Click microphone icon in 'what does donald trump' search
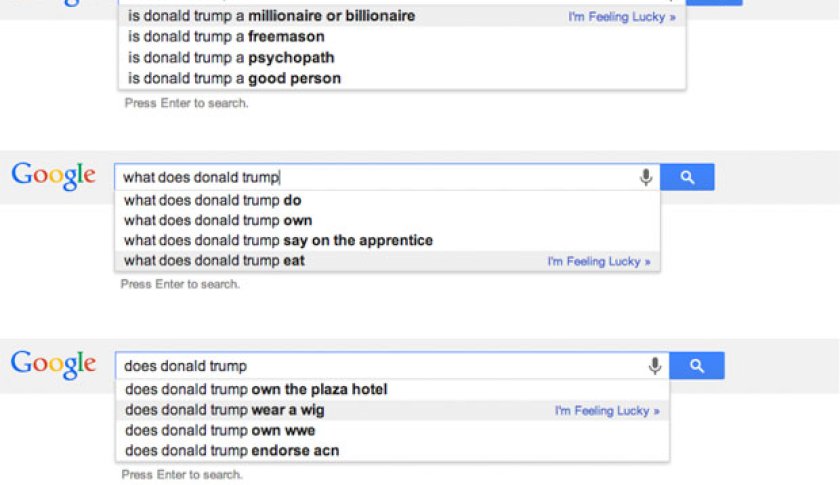The width and height of the screenshot is (840, 485). (x=646, y=178)
